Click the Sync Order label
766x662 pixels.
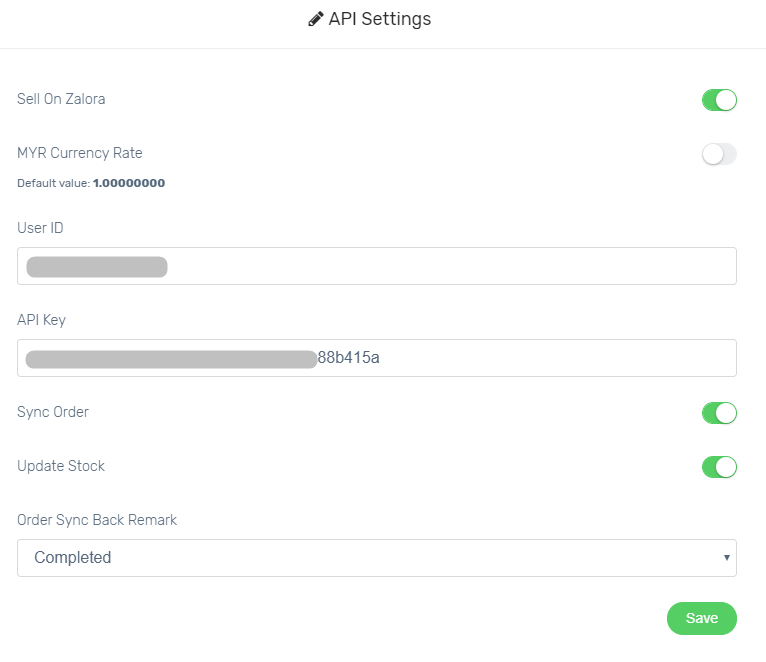click(x=53, y=412)
